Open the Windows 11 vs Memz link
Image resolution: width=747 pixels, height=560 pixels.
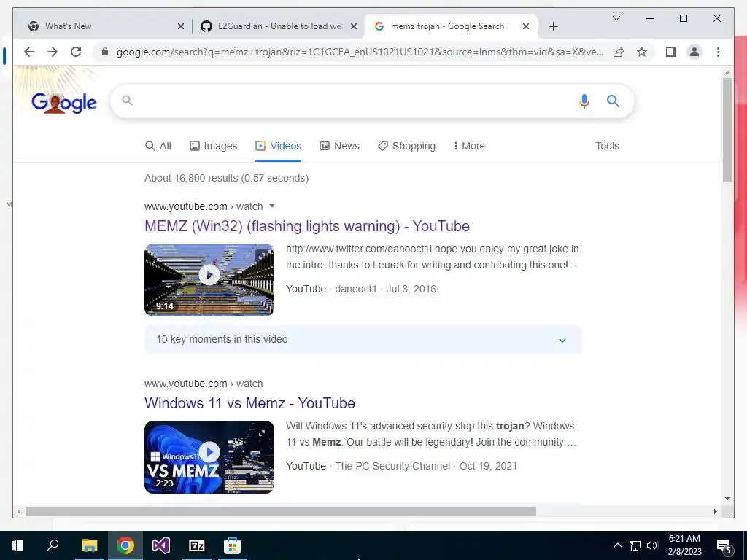click(x=249, y=403)
